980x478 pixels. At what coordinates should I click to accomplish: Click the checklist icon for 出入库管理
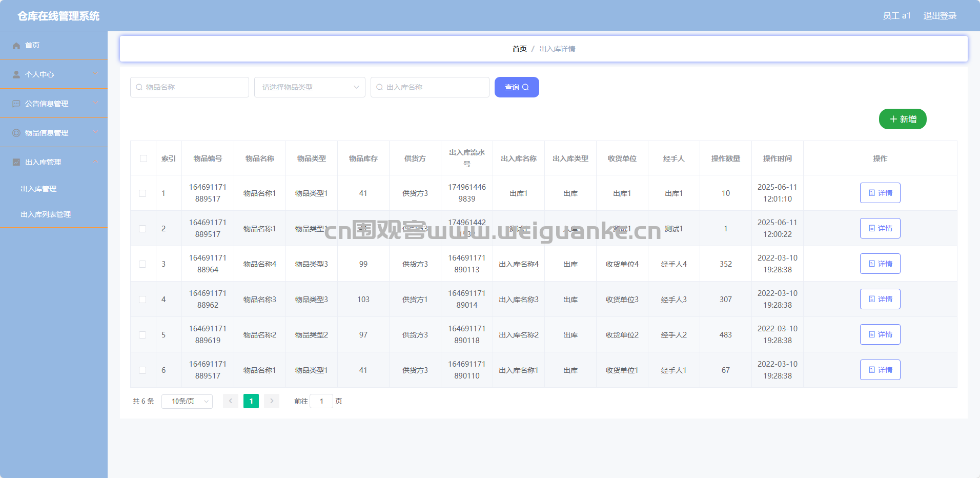point(16,162)
